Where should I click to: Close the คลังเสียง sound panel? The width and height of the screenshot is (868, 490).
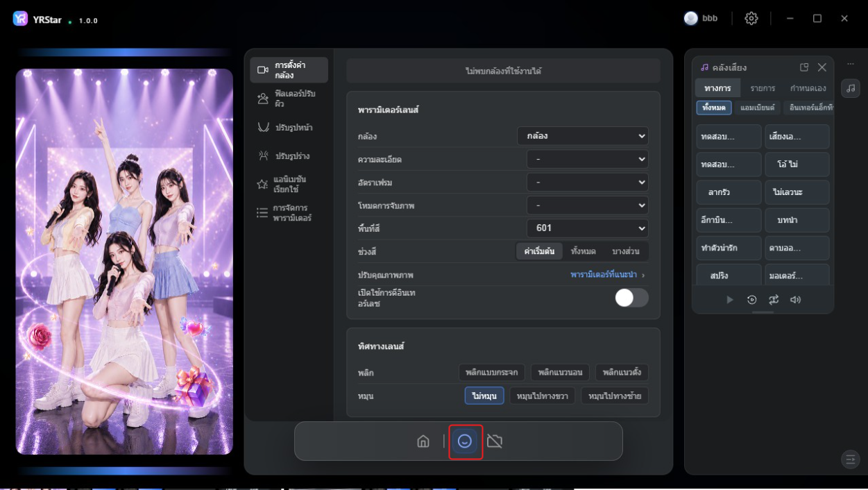tap(822, 67)
